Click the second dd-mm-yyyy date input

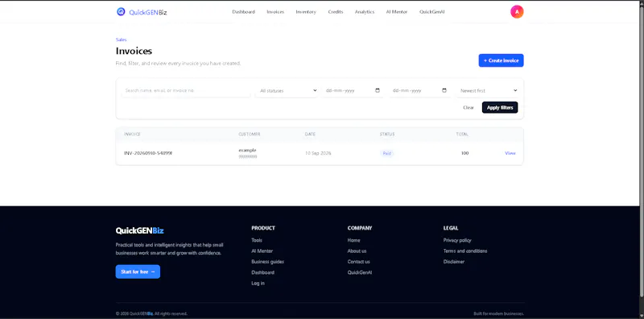coord(419,90)
